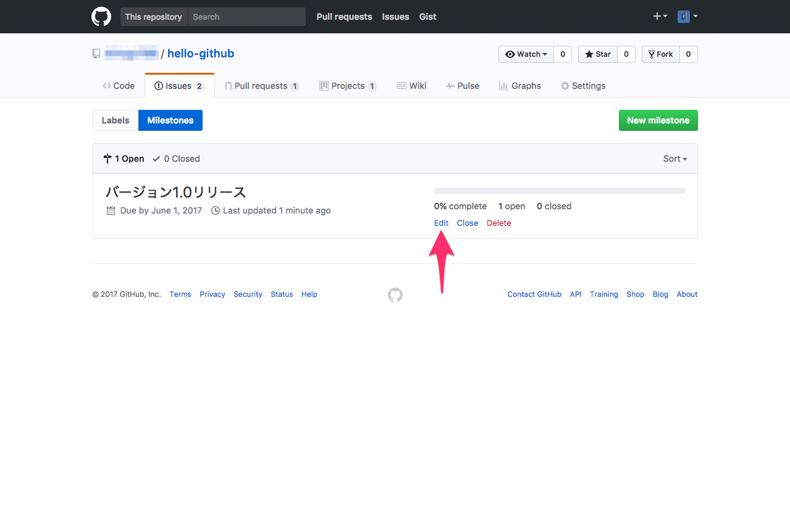The image size is (790, 532).
Task: Click the Pulse tab with the pulse icon
Action: tap(462, 86)
